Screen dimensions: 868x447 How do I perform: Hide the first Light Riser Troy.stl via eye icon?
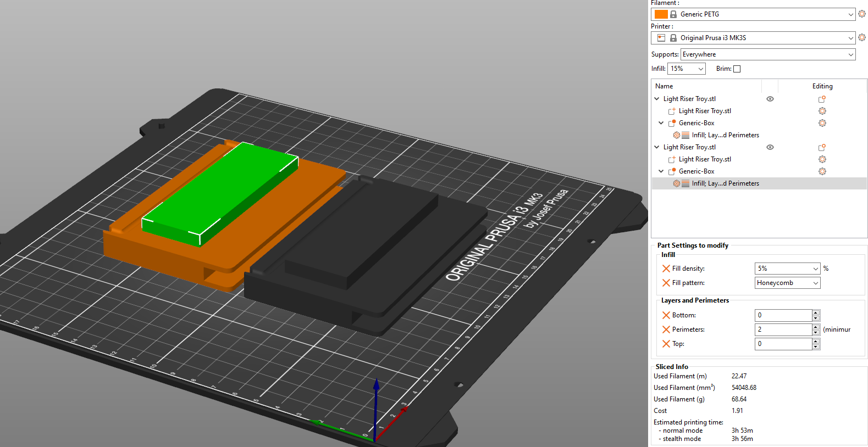pyautogui.click(x=770, y=99)
